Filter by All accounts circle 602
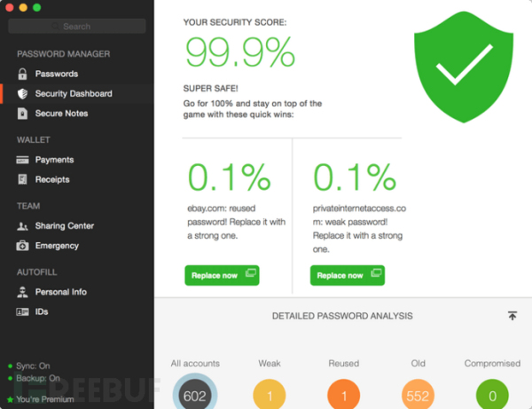This screenshot has height=409, width=532. (x=195, y=394)
